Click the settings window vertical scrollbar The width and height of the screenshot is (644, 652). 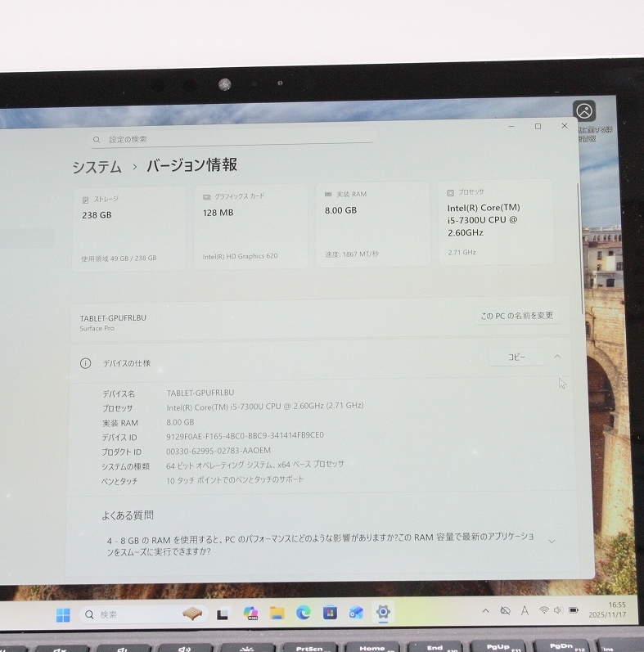click(579, 249)
